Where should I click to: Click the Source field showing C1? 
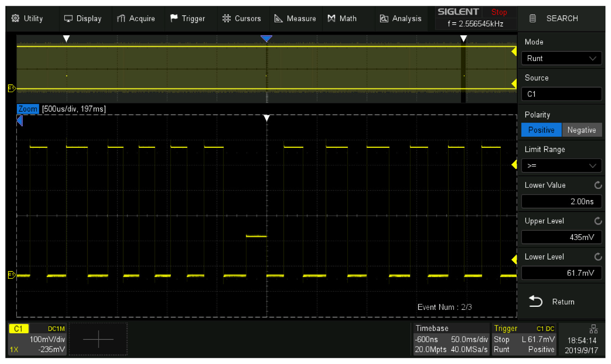point(561,94)
